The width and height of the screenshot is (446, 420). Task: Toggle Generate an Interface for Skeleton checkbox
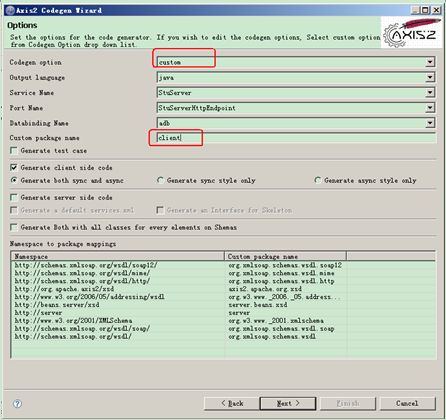(x=160, y=210)
